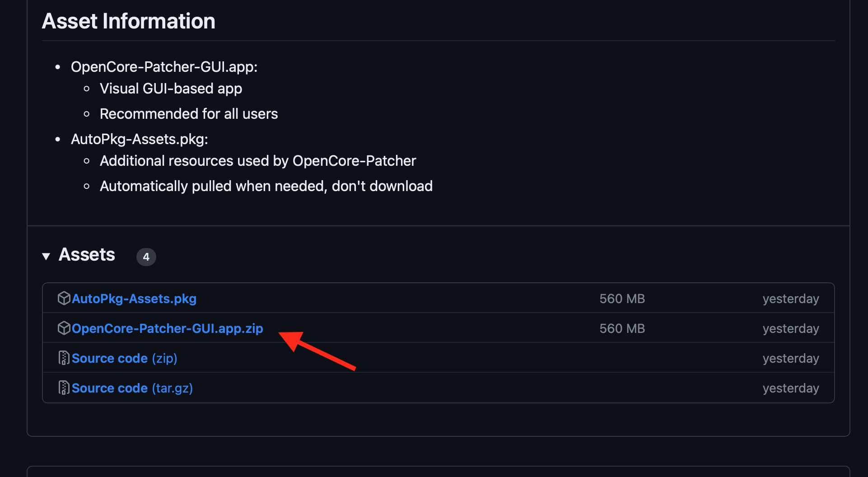Screen dimensions: 868x477
Task: Download Source code (tar.gz)
Action: pyautogui.click(x=132, y=388)
